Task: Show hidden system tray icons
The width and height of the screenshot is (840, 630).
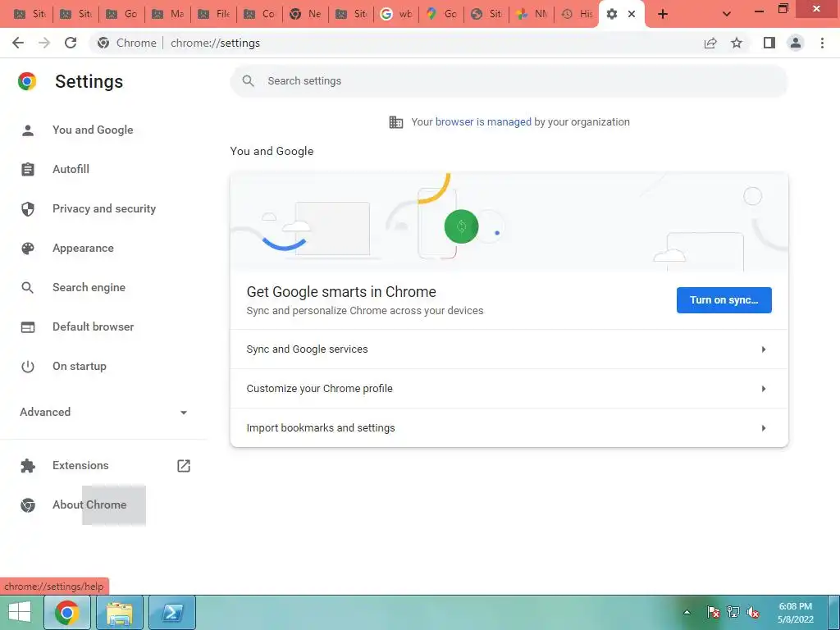Action: pos(687,612)
